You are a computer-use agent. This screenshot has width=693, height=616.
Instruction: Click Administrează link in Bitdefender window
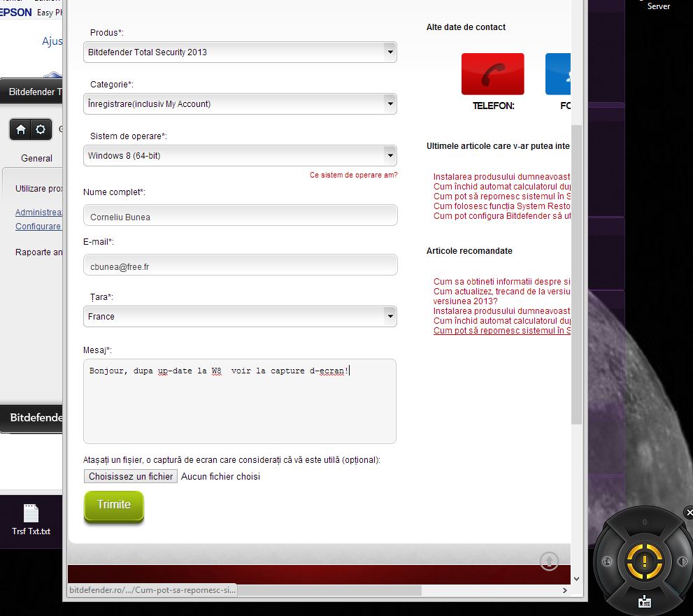[39, 212]
